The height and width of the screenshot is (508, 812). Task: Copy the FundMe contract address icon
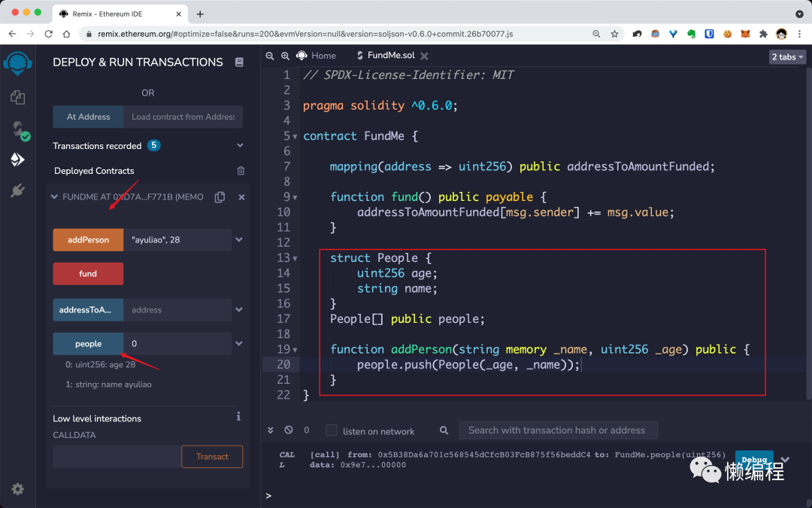click(220, 197)
